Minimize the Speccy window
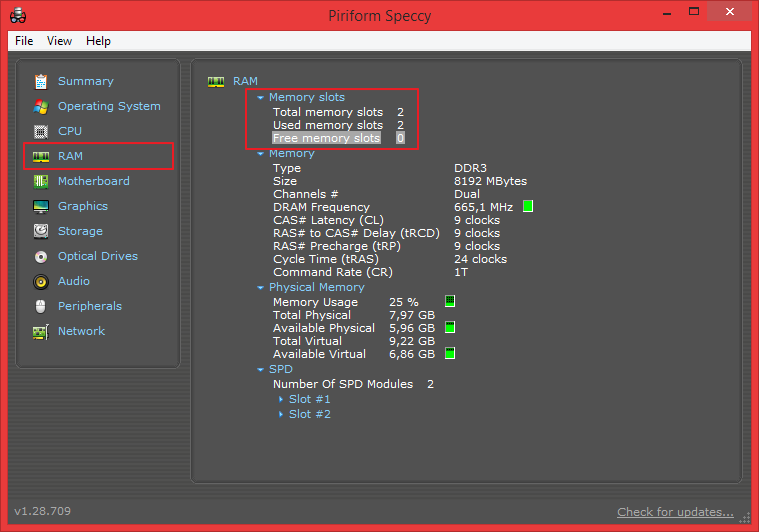The width and height of the screenshot is (759, 532). pos(667,12)
